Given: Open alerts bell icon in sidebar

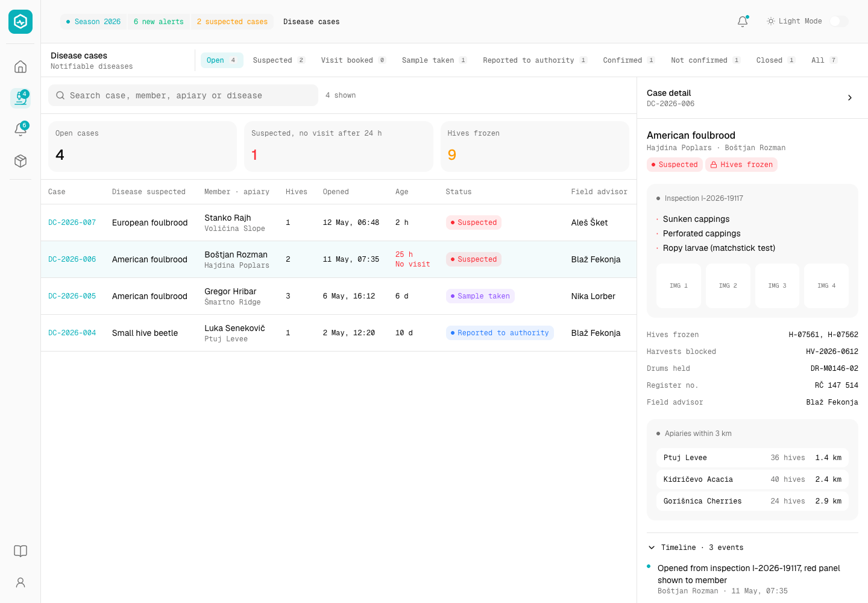Looking at the screenshot, I should coord(20,129).
